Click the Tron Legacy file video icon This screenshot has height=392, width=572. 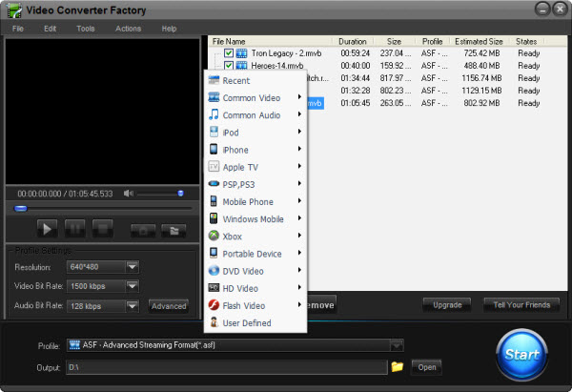[x=241, y=53]
